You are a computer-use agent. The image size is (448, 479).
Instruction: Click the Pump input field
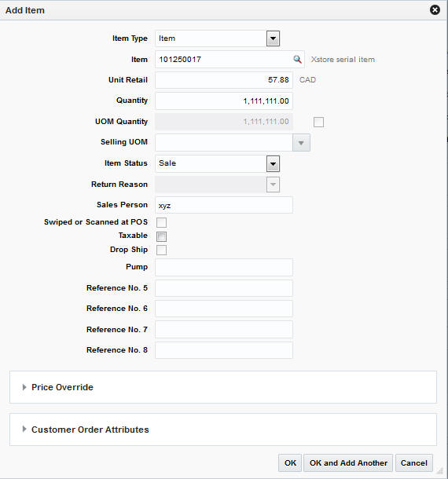pos(224,267)
